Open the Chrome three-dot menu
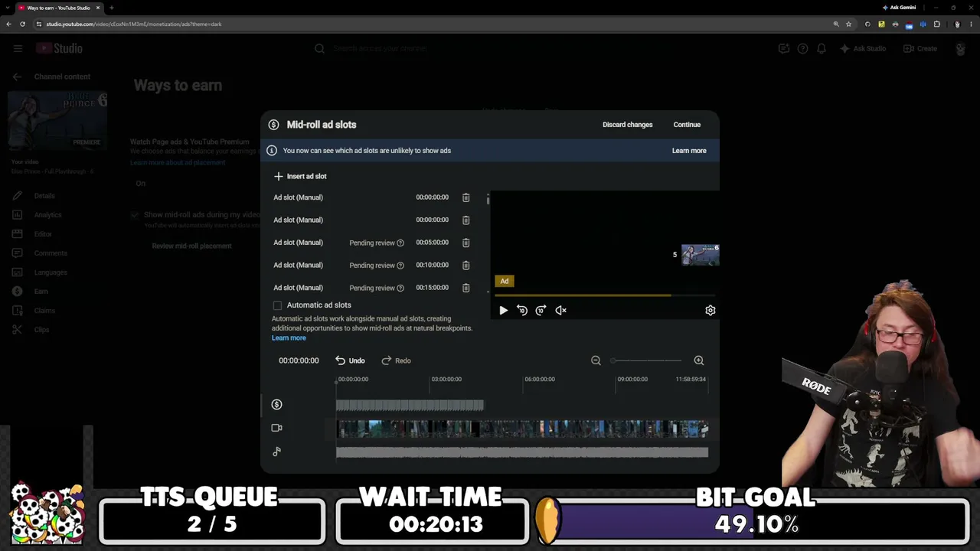The height and width of the screenshot is (551, 980). click(970, 24)
